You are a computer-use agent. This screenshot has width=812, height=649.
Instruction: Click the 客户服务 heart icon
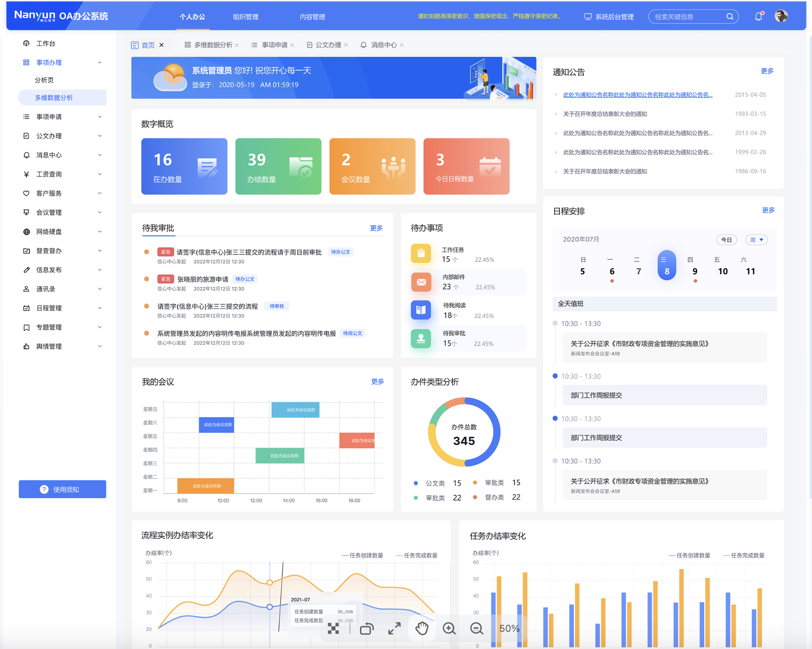26,193
